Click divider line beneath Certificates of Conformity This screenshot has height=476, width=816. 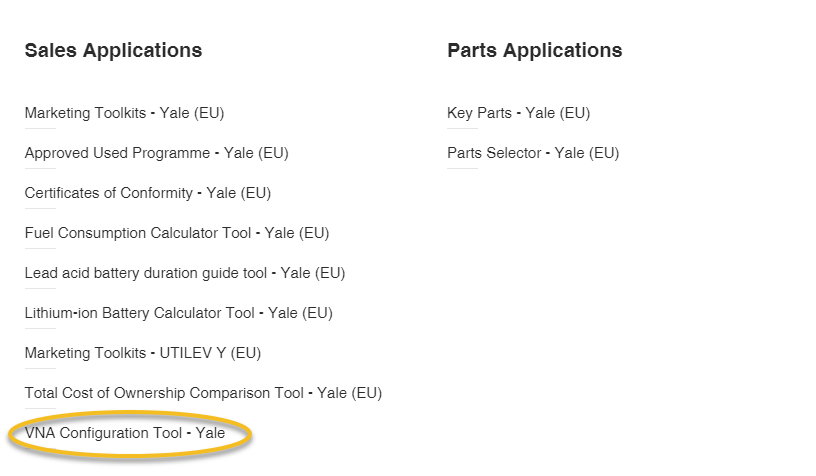tap(40, 209)
